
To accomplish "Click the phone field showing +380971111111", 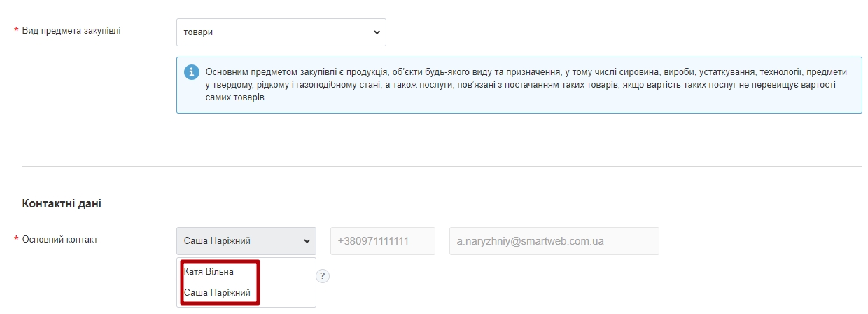I will (382, 241).
